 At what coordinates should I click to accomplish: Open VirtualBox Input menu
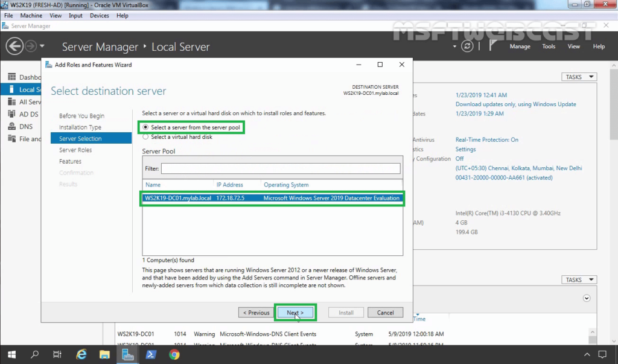[75, 15]
